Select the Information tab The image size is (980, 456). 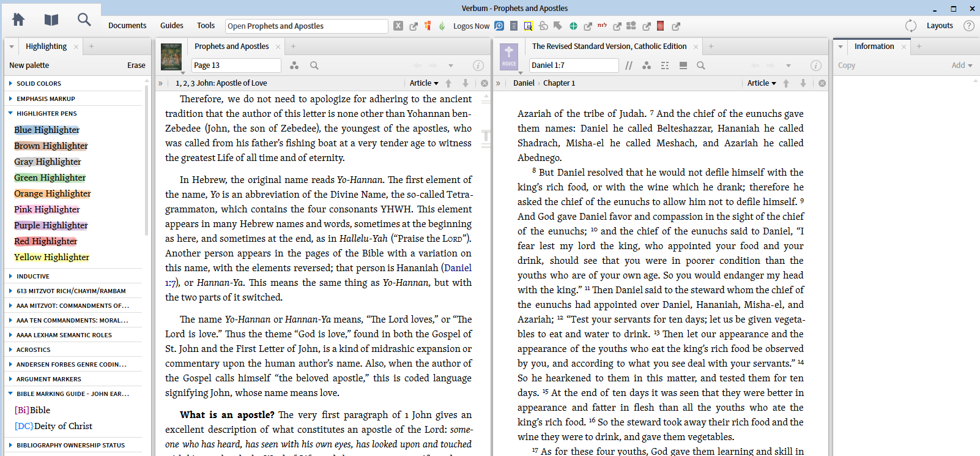(874, 47)
